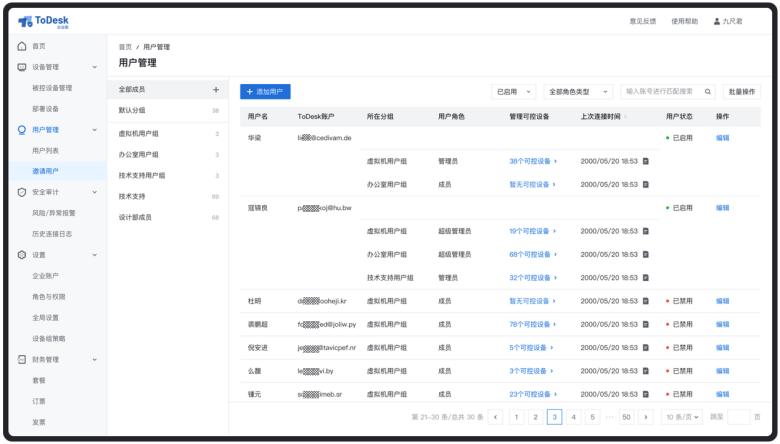Collapse the 设备管理 sidebar section
This screenshot has height=444, width=780.
click(95, 68)
